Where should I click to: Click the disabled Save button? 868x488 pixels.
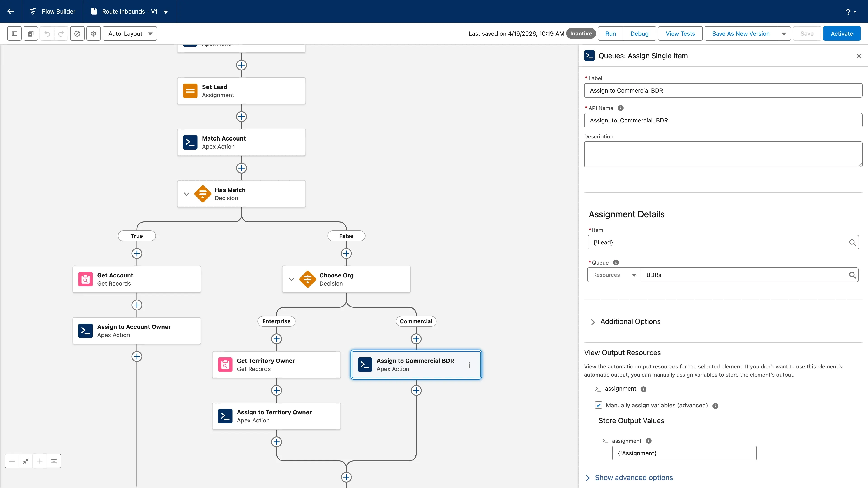point(807,34)
